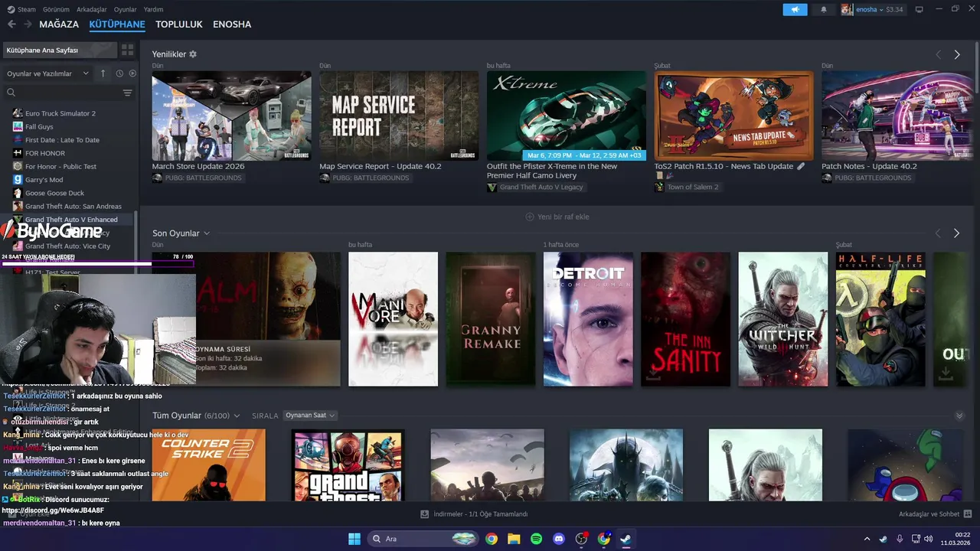Toggle the ready-to-play filter icon
This screenshot has height=551, width=980.
(132, 73)
